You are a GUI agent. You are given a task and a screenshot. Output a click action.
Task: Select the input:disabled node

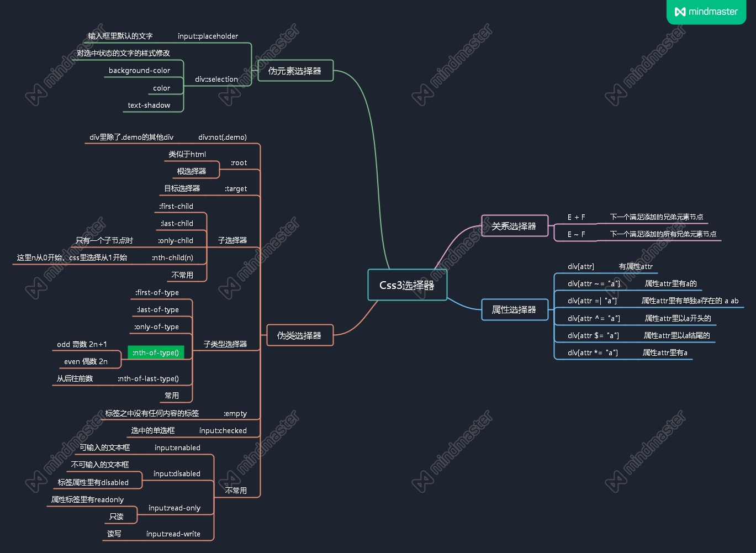[177, 474]
